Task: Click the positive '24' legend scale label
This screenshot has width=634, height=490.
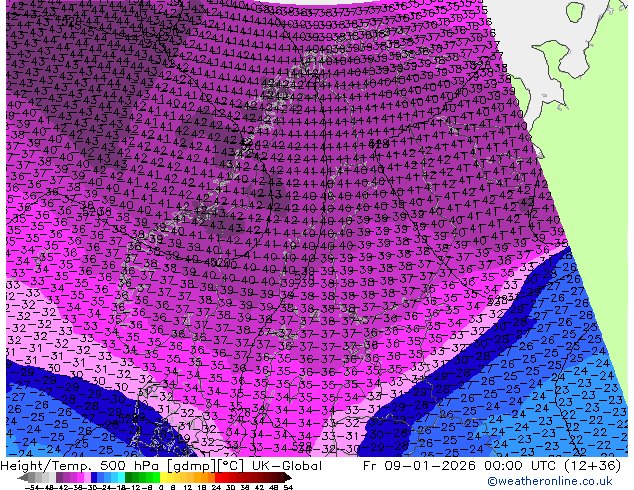Action: click(x=216, y=487)
